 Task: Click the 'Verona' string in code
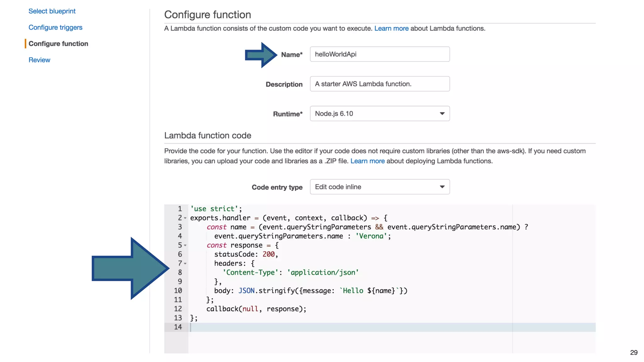371,236
